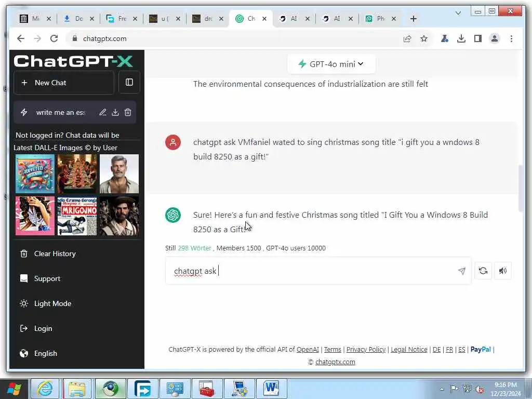Click the '298 Wörter' remaining words text
This screenshot has height=399, width=532.
tap(194, 248)
